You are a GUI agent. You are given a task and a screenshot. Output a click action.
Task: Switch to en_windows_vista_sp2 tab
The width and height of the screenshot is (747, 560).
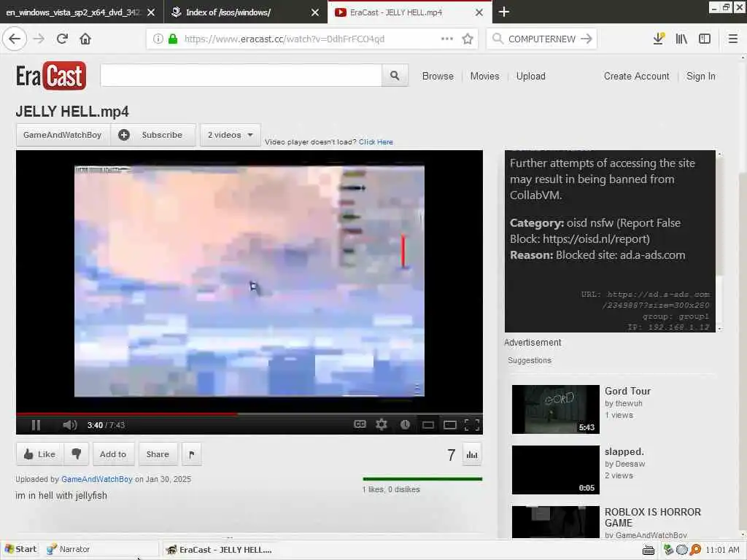click(x=74, y=12)
